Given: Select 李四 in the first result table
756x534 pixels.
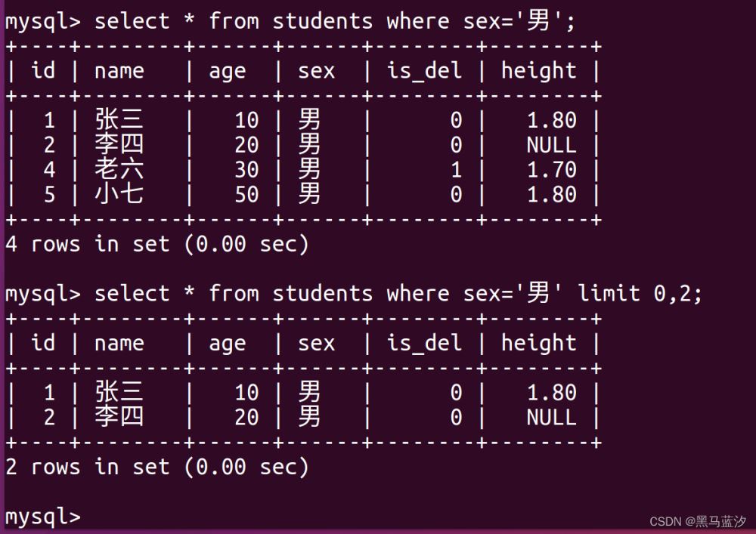Looking at the screenshot, I should pyautogui.click(x=119, y=144).
